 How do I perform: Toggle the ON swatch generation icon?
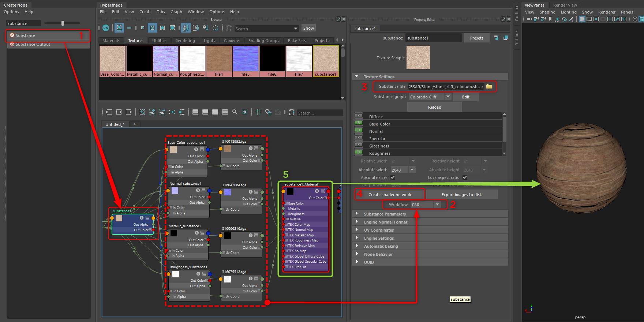click(106, 28)
